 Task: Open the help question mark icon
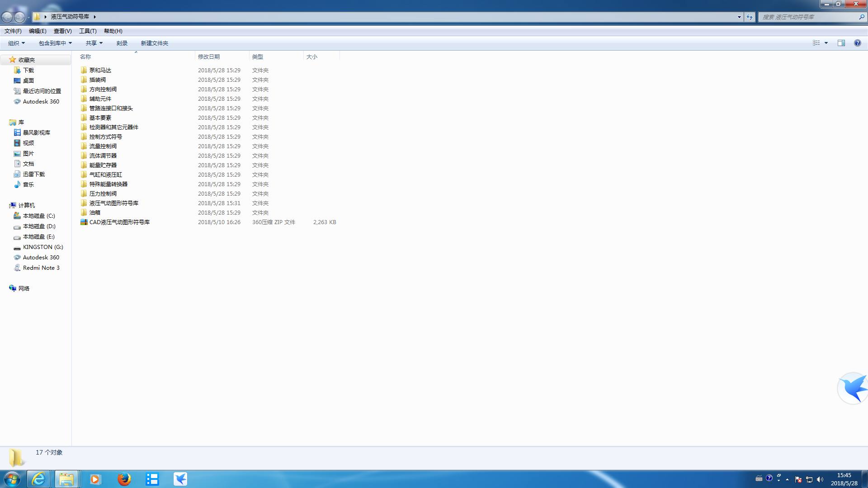tap(857, 43)
